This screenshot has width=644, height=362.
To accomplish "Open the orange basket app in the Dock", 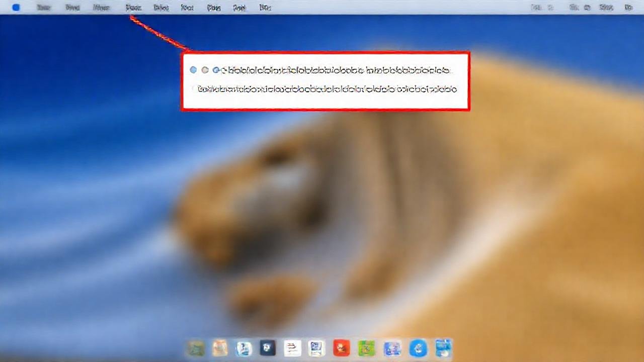I will pos(220,348).
